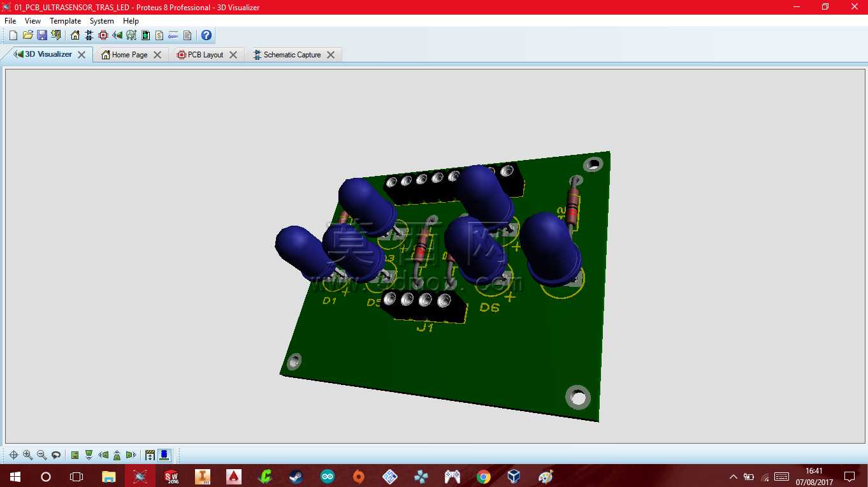Zoom in with the plus magnifier icon
868x487 pixels.
pyautogui.click(x=27, y=455)
